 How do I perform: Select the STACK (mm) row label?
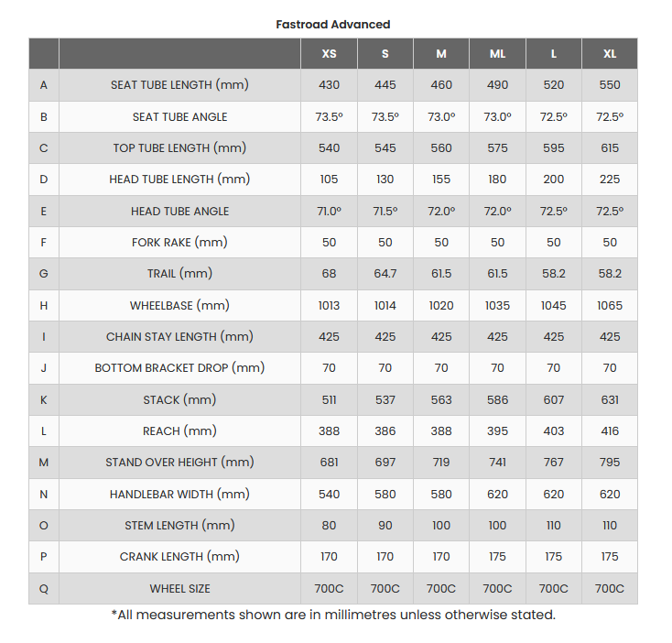(x=179, y=399)
